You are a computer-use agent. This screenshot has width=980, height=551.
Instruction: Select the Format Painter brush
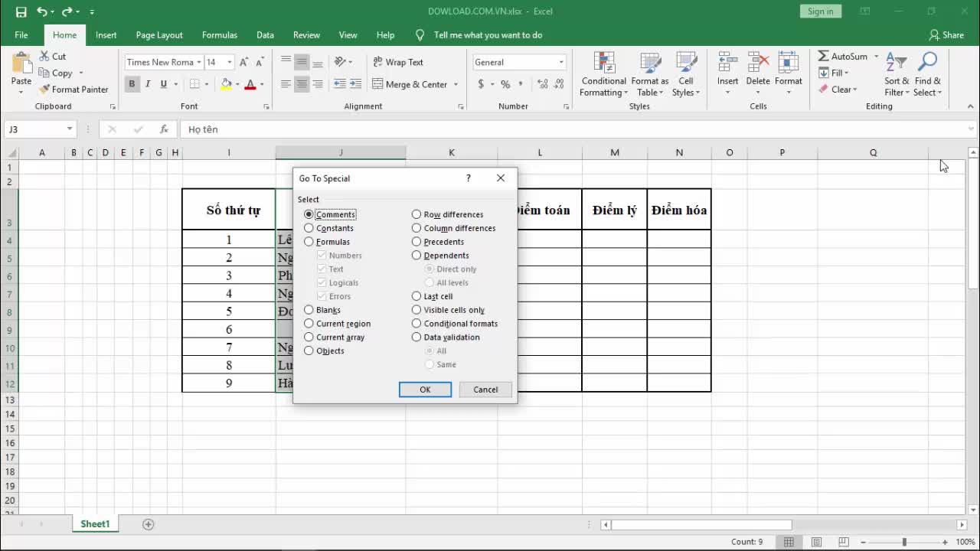click(x=44, y=90)
